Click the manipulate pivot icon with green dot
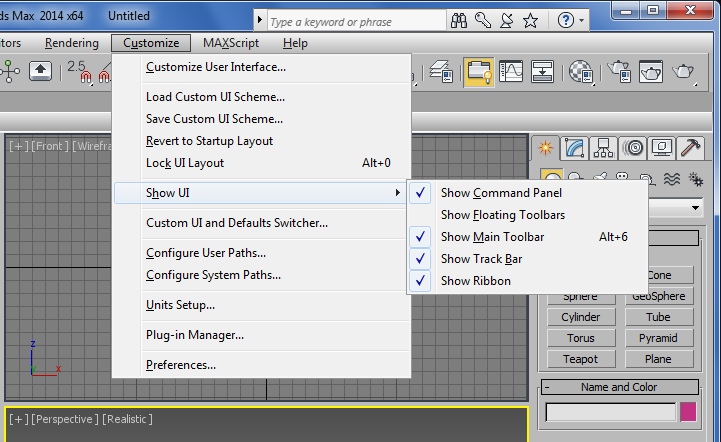 [10, 71]
